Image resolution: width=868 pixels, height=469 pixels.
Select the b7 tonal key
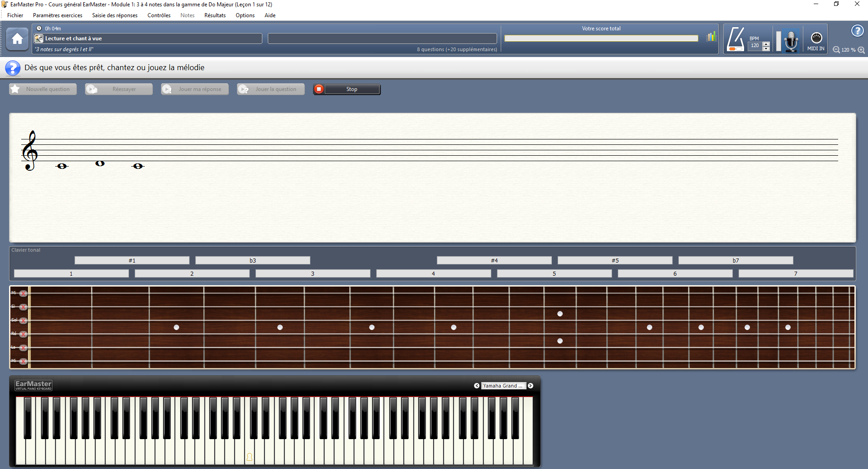[736, 260]
